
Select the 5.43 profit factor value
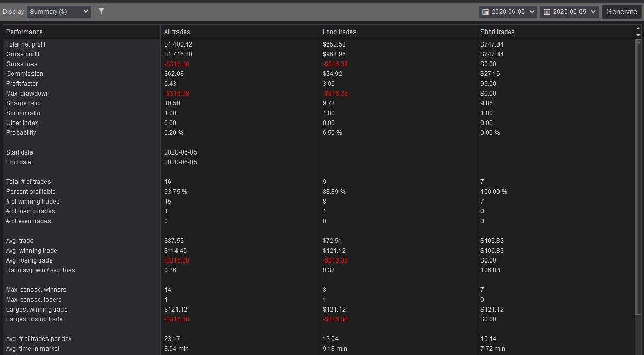[x=170, y=84]
